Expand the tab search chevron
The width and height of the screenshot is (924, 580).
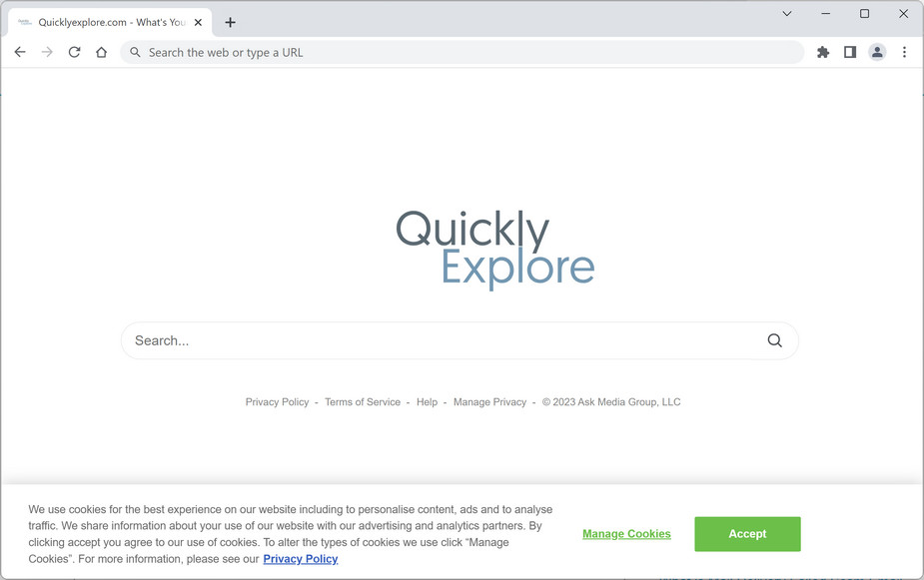787,14
